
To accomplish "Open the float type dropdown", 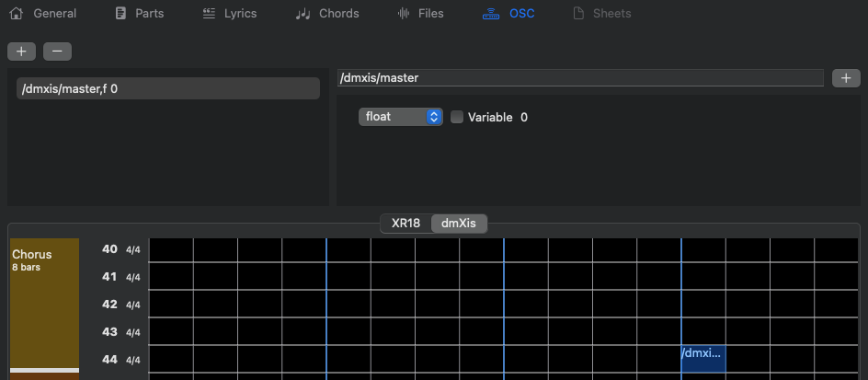I will [x=401, y=117].
